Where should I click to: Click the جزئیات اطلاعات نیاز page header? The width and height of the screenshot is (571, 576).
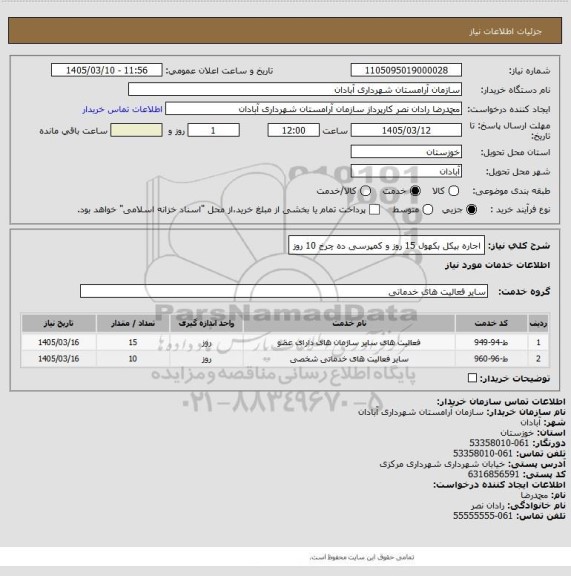point(505,32)
